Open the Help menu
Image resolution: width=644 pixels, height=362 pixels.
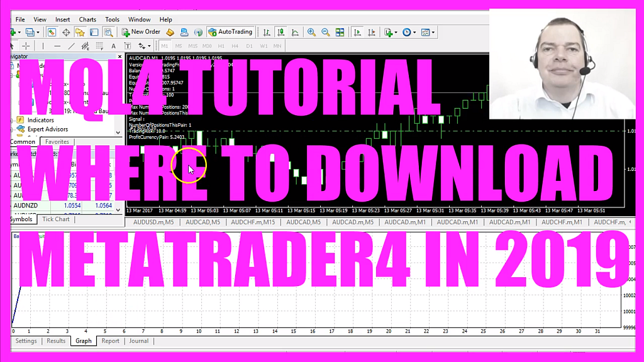(165, 19)
